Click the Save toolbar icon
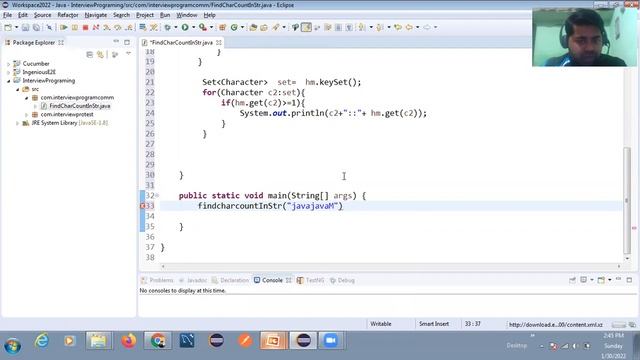Viewport: 640px width, 360px height. [x=25, y=27]
